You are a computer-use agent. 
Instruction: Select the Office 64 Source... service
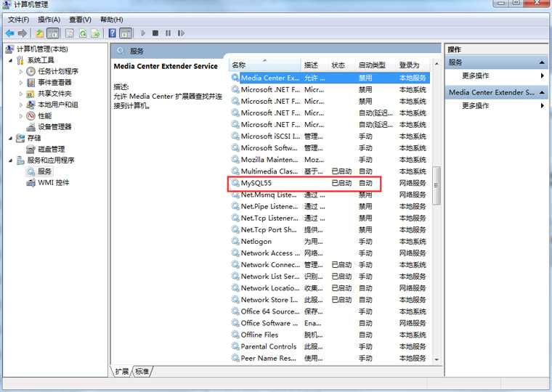(x=330, y=311)
